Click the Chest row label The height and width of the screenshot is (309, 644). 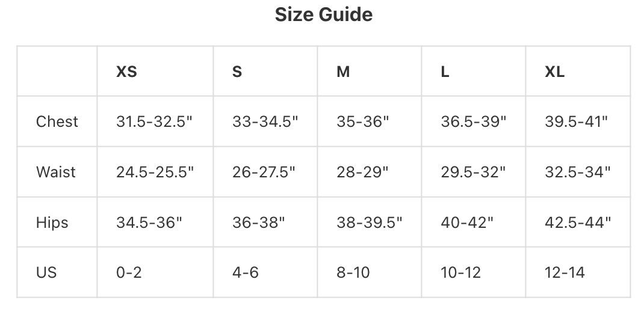(57, 121)
